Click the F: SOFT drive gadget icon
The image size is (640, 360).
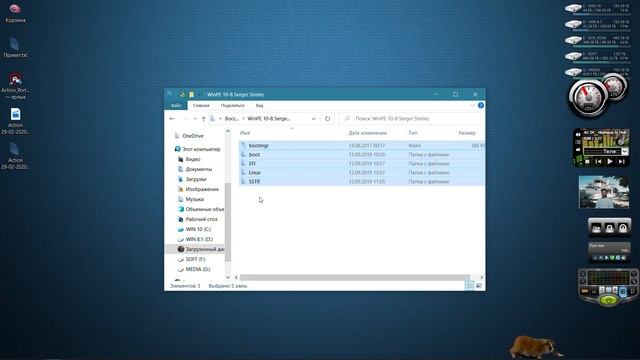573,56
